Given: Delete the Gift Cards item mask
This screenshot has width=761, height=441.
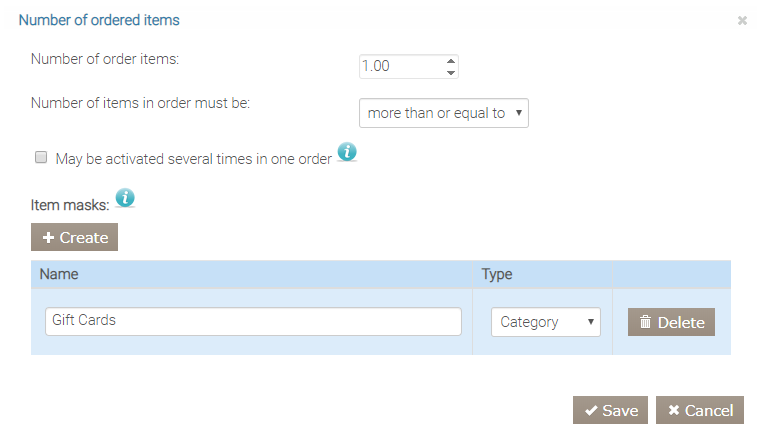Looking at the screenshot, I should click(x=671, y=322).
